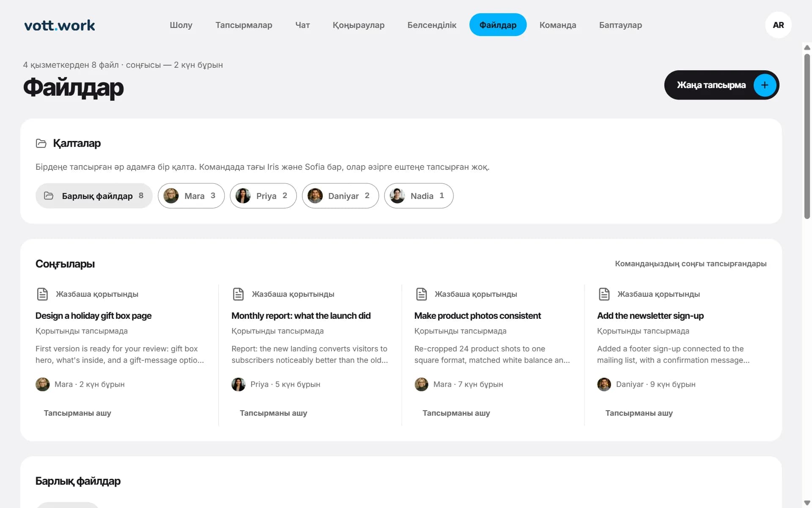Click Daniyar's avatar in the folder chips
The image size is (812, 508).
click(x=315, y=196)
